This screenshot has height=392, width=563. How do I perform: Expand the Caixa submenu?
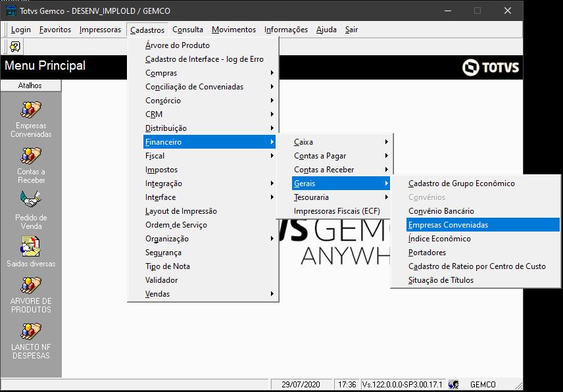click(x=341, y=142)
